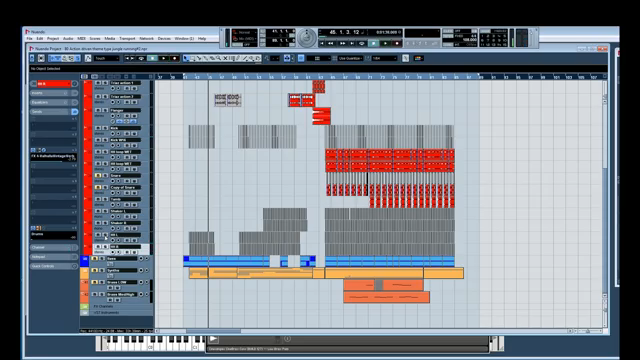The image size is (640, 360).
Task: Click the transport panel jog wheel
Action: point(307,38)
